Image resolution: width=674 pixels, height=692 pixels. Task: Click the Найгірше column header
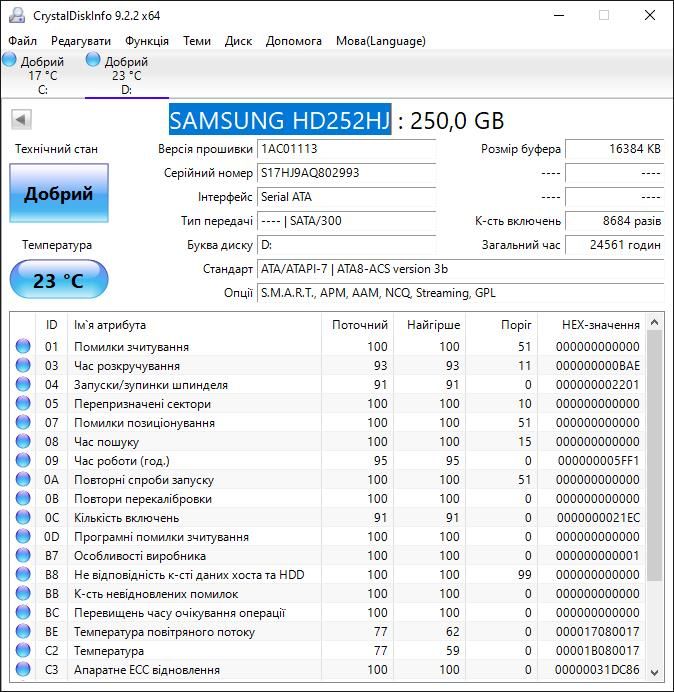pos(429,325)
